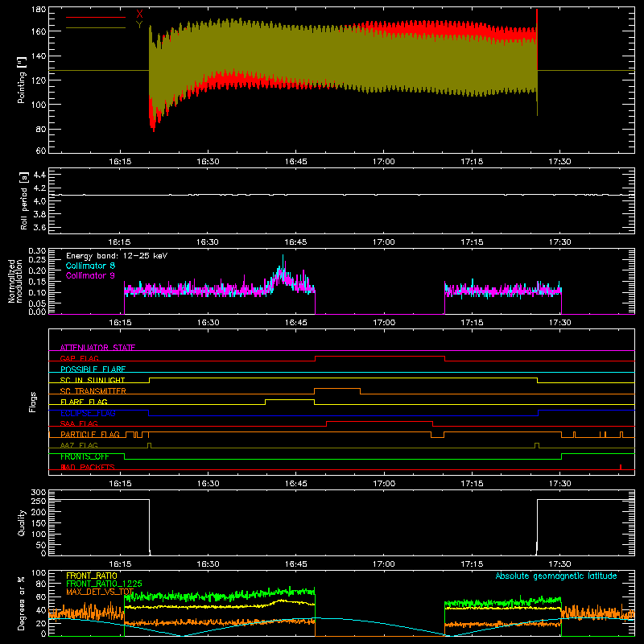
Task: Click the 60 tick on the Pointing axis
Action: [x=41, y=151]
